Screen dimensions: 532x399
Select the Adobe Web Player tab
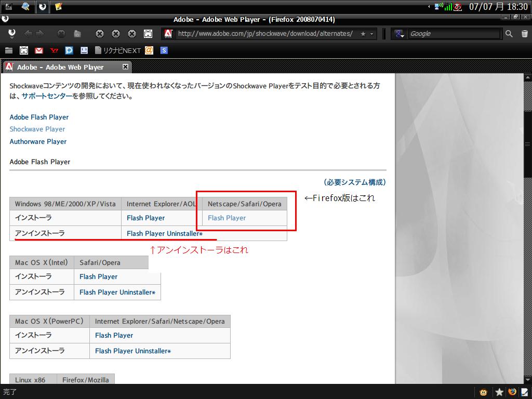pyautogui.click(x=66, y=67)
